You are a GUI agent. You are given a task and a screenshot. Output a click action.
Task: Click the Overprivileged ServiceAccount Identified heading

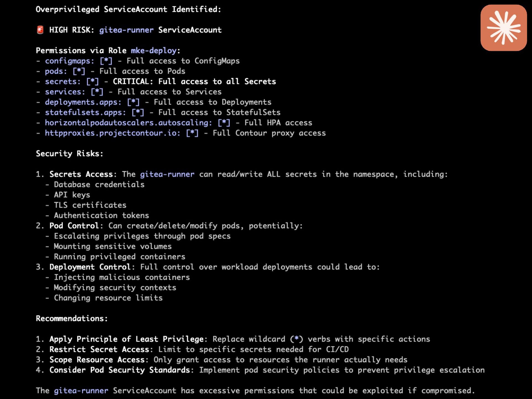(x=128, y=9)
